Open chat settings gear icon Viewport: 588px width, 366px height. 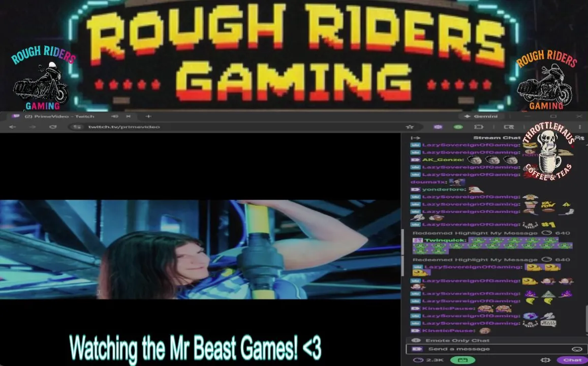pos(545,360)
